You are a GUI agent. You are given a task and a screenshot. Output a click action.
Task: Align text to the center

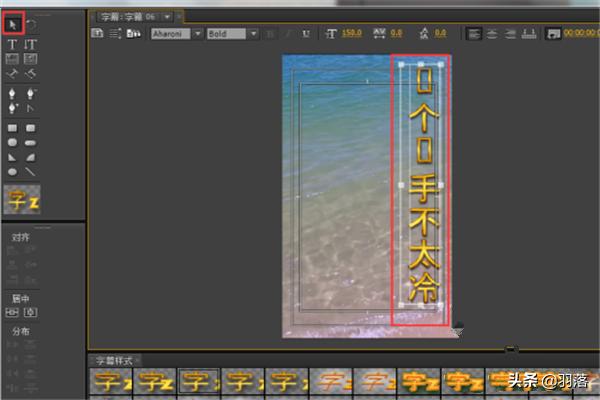pos(492,34)
